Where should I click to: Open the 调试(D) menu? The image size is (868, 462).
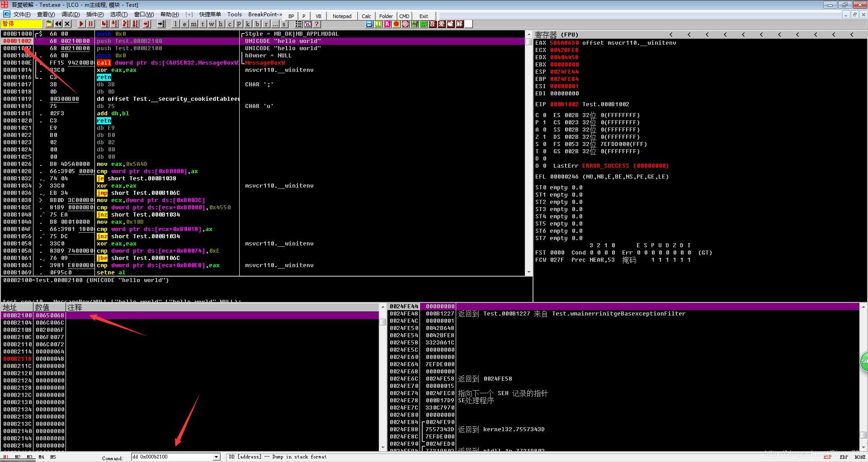pyautogui.click(x=70, y=14)
